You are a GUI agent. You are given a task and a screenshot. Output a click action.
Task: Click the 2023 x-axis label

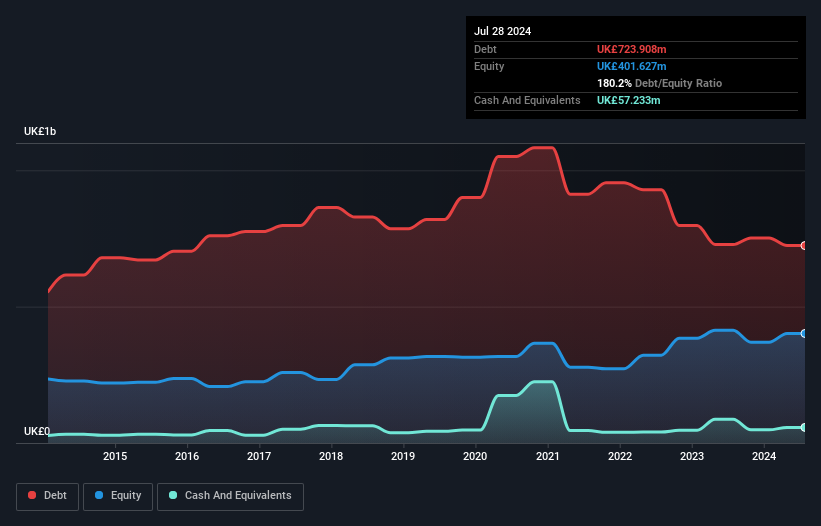(x=692, y=456)
